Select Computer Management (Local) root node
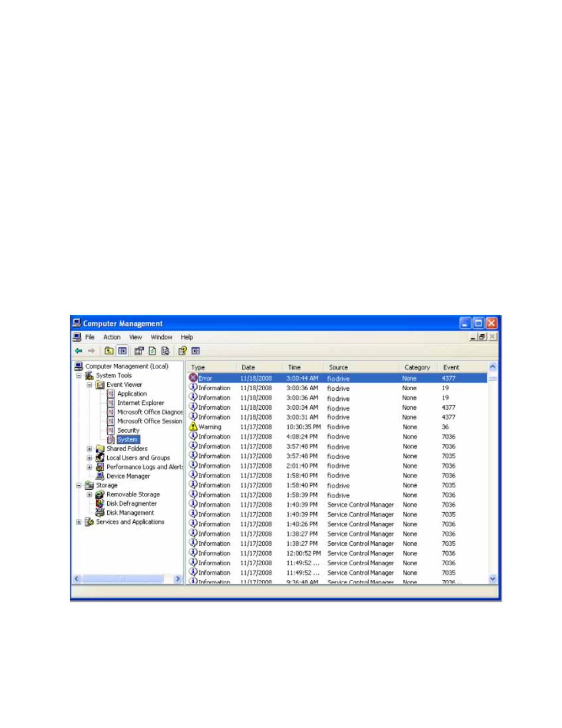Screen dimensions: 562x728 click(127, 366)
